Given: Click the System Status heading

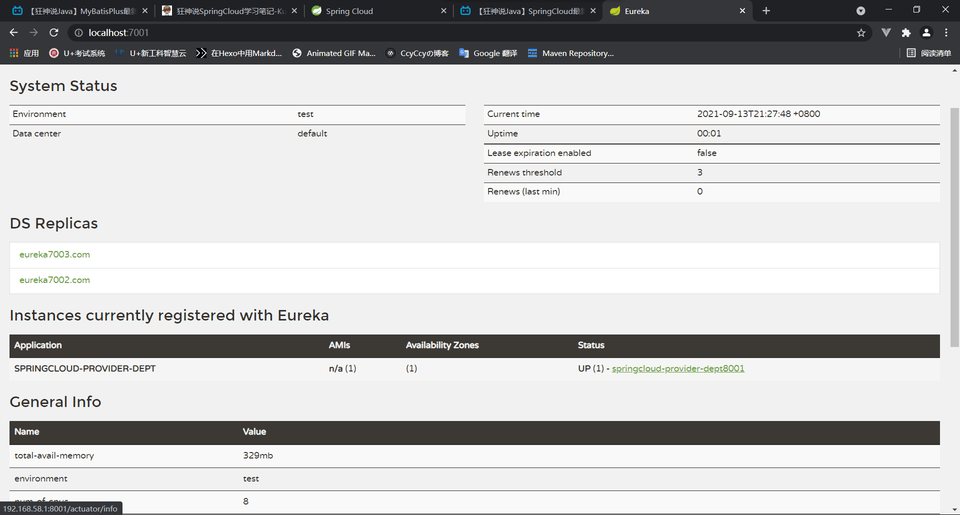Looking at the screenshot, I should (63, 86).
